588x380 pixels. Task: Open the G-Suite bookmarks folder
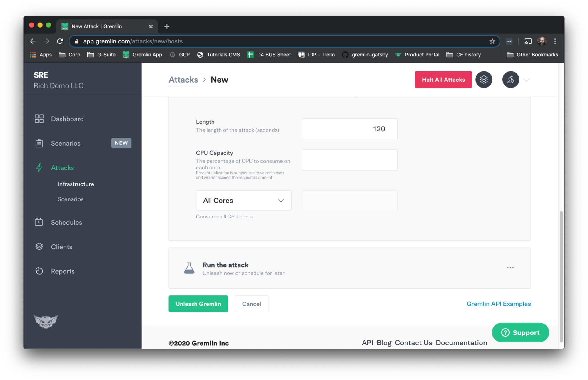click(101, 55)
